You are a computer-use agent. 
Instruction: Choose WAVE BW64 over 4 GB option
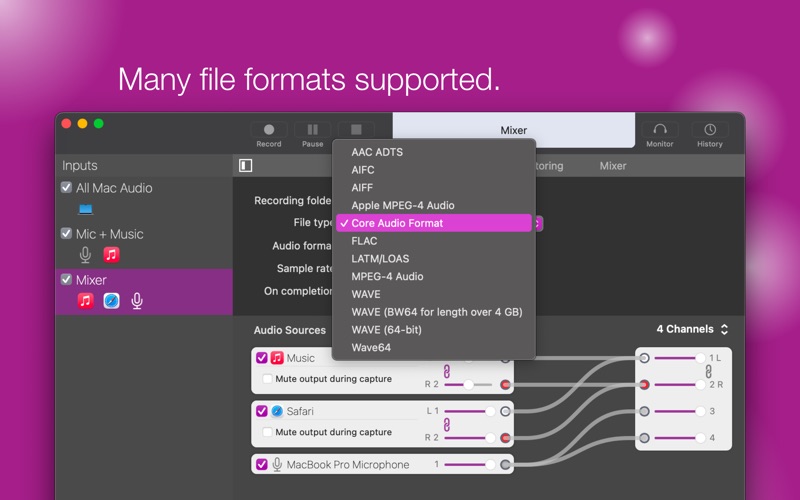point(434,312)
